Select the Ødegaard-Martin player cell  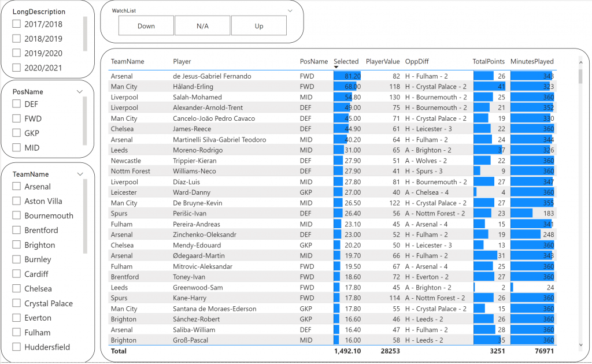click(x=199, y=255)
